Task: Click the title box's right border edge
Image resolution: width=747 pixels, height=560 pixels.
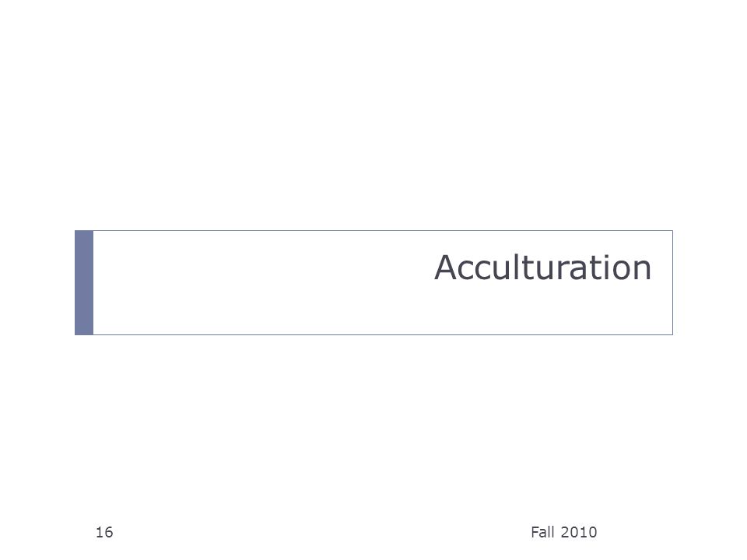Action: [x=672, y=283]
